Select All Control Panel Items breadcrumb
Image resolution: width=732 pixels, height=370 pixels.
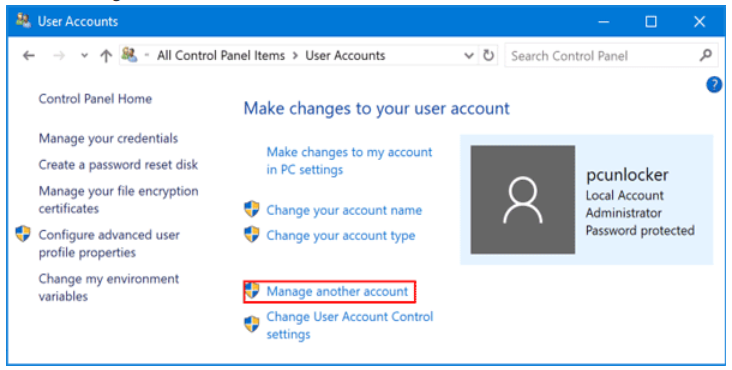click(221, 56)
